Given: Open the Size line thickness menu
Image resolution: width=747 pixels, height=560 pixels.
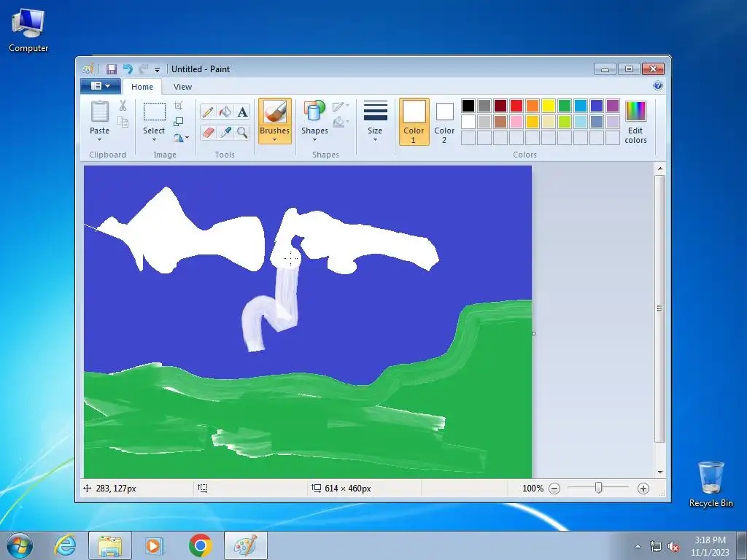Looking at the screenshot, I should 375,120.
